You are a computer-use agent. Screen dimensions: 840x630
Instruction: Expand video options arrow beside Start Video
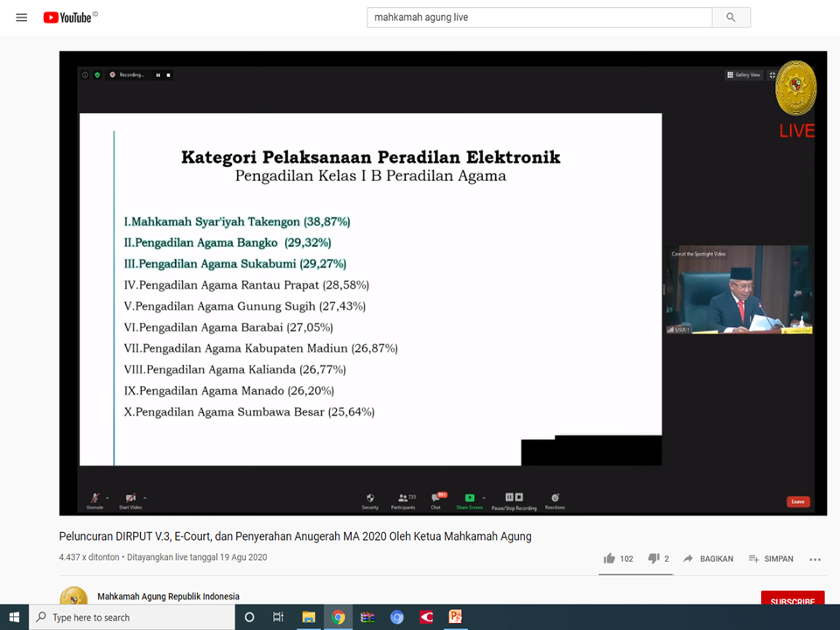[x=144, y=496]
